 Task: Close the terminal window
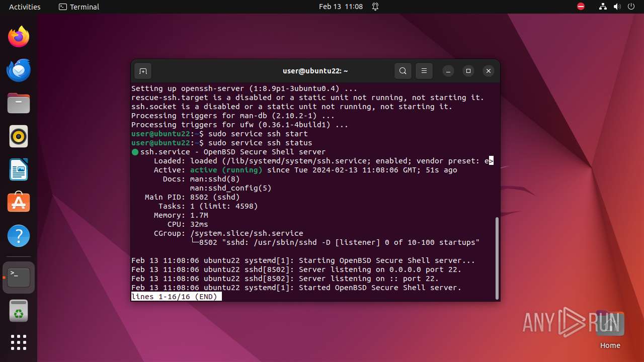pos(489,71)
